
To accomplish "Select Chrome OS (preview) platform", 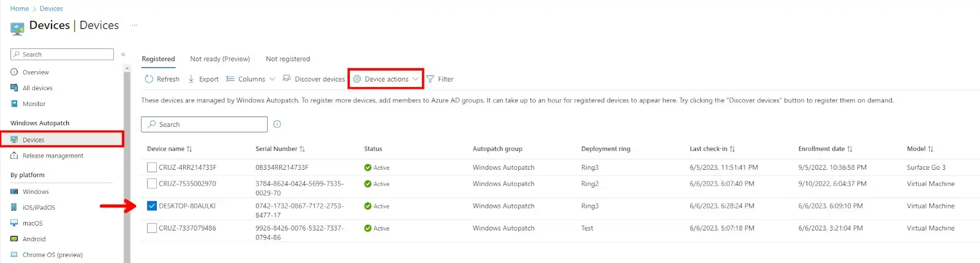I will 53,255.
